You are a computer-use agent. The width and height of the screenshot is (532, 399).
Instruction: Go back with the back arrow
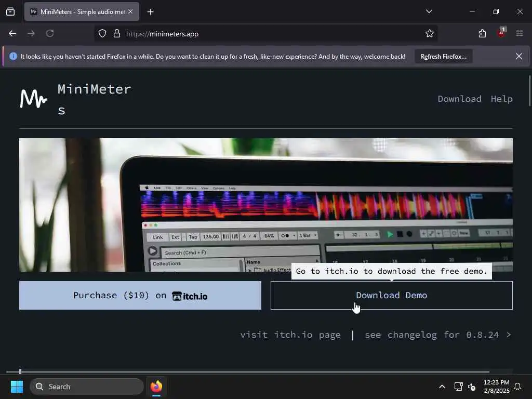click(12, 33)
